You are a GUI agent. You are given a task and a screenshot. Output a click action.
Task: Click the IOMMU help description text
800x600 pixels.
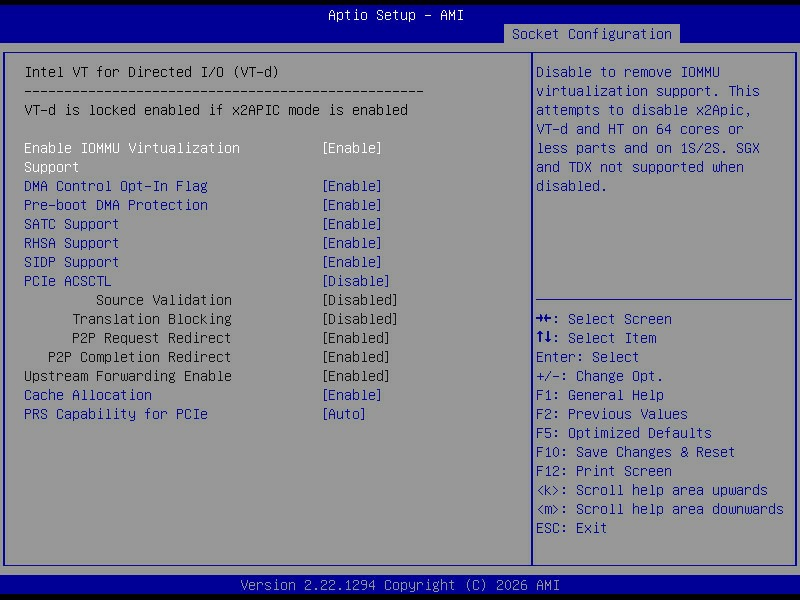pos(648,130)
